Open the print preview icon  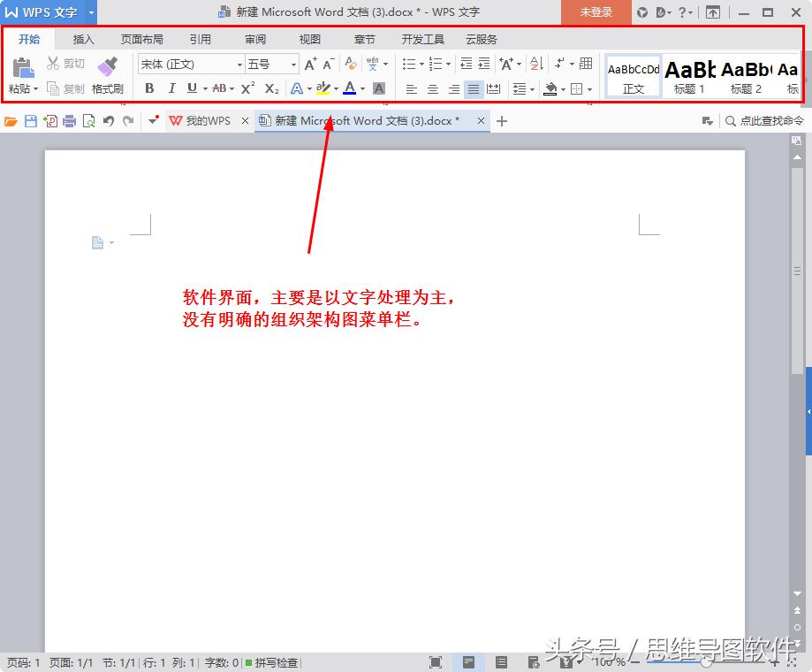[88, 120]
